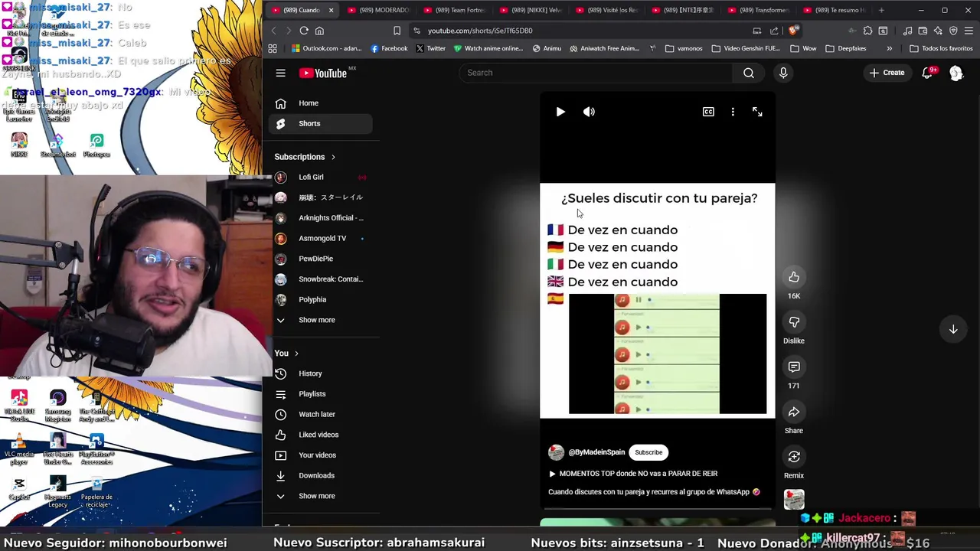
Task: Open Your videos
Action: pyautogui.click(x=320, y=455)
